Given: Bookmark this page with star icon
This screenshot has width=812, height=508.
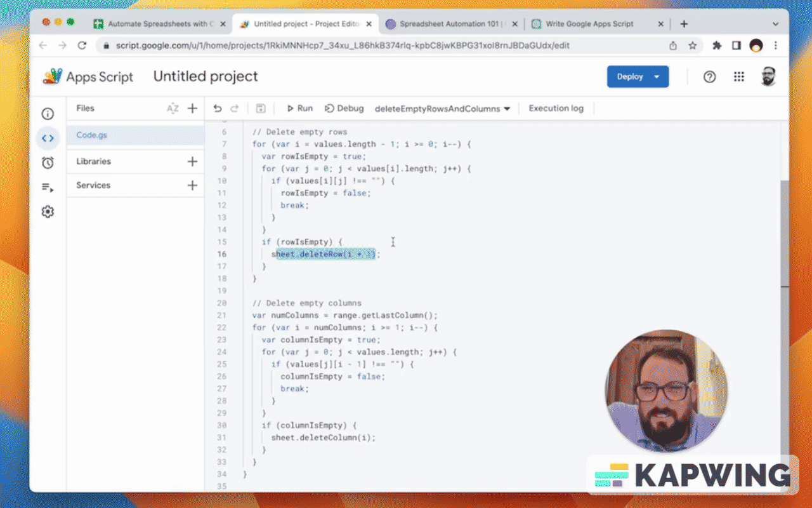Looking at the screenshot, I should pos(693,46).
